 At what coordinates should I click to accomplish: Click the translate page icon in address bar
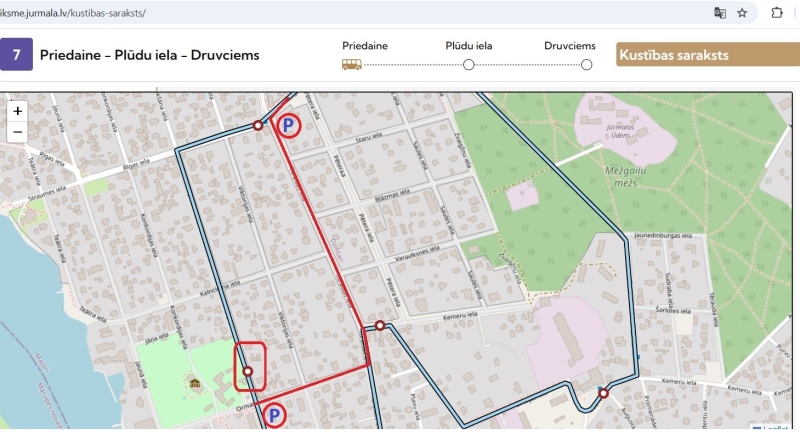720,13
